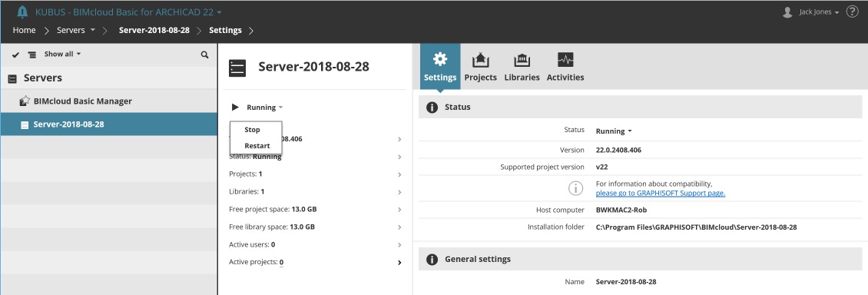Viewport: 868px width, 295px height.
Task: Go to Home breadcrumb
Action: 24,30
